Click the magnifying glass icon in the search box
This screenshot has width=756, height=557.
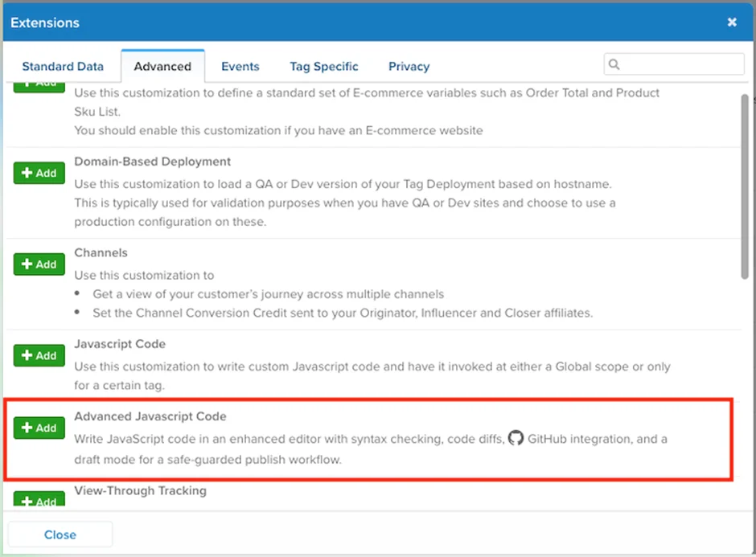point(614,63)
